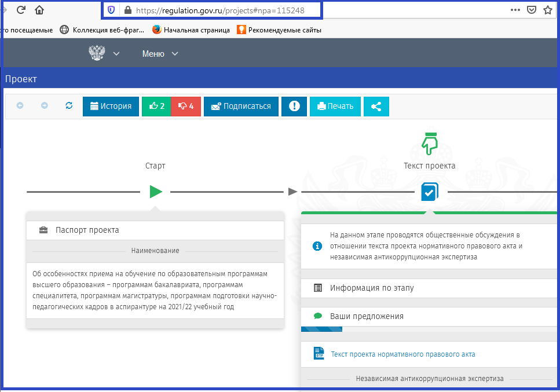Click the green pointing hand icon
The height and width of the screenshot is (392, 560).
click(430, 144)
